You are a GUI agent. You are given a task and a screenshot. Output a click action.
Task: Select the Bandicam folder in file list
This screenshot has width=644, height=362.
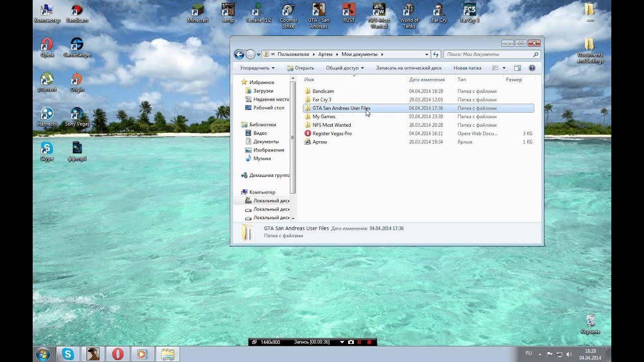coord(418,91)
